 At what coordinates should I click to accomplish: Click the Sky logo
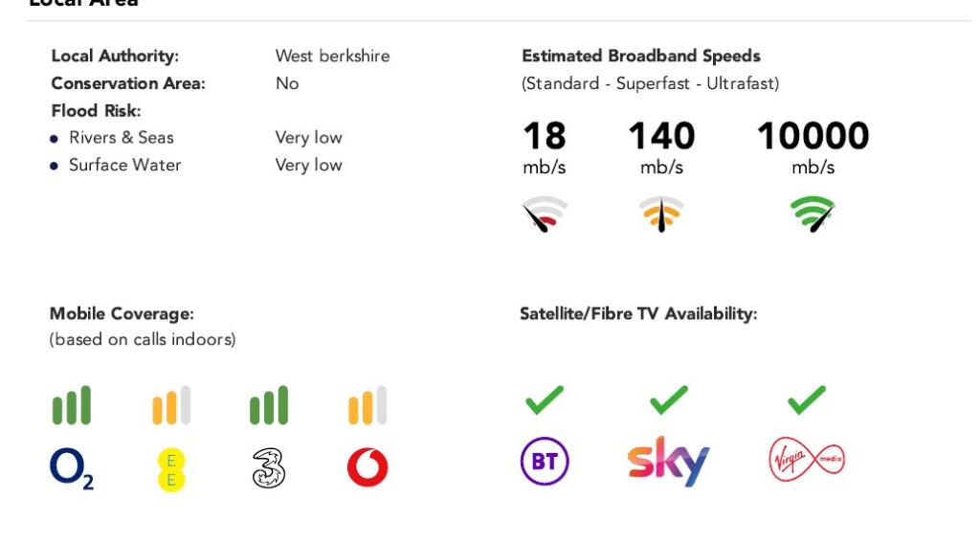[668, 463]
